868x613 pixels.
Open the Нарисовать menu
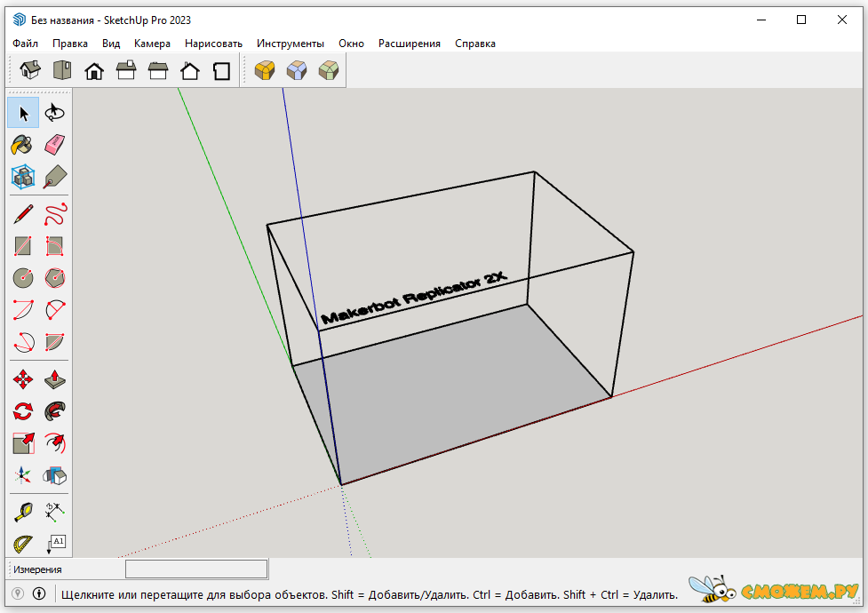pos(214,44)
